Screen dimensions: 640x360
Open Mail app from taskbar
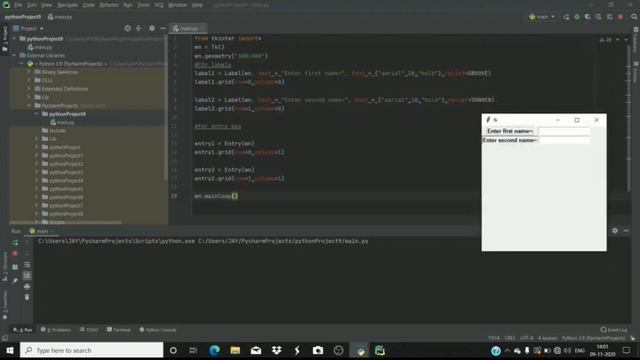click(x=256, y=350)
